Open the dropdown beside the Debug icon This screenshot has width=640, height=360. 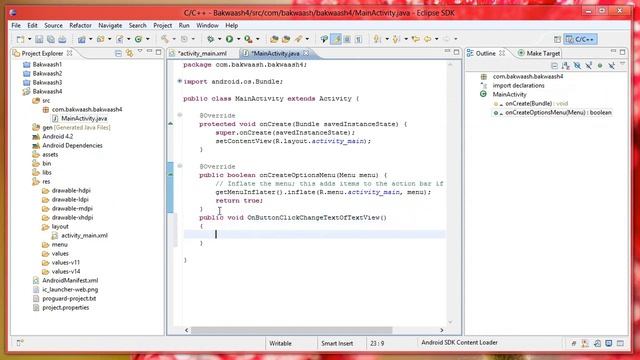[x=219, y=39]
